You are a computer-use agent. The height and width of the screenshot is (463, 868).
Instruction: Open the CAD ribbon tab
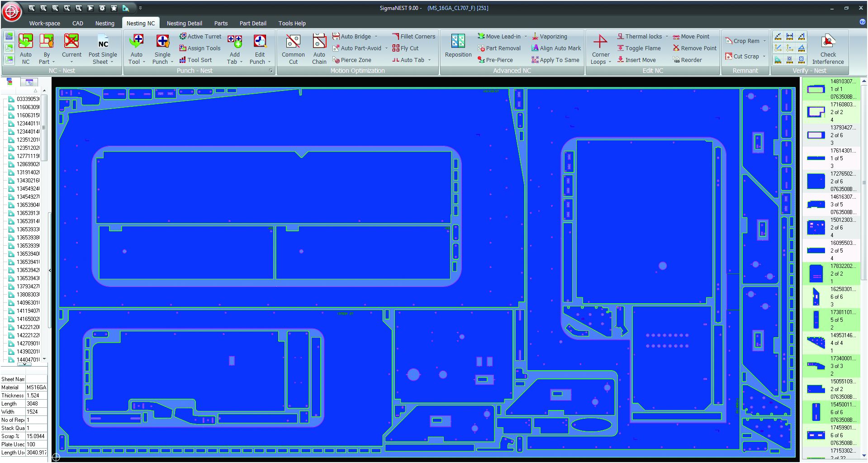point(78,23)
